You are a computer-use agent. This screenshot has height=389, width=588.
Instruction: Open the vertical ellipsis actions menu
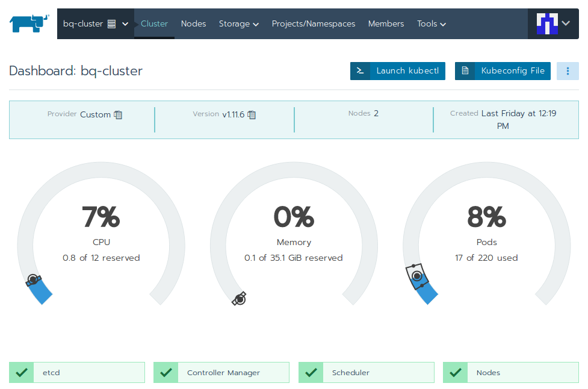[568, 70]
